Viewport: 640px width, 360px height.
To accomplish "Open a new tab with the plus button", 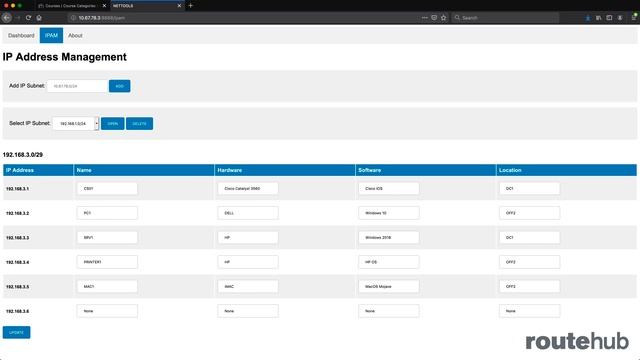I will [x=190, y=6].
